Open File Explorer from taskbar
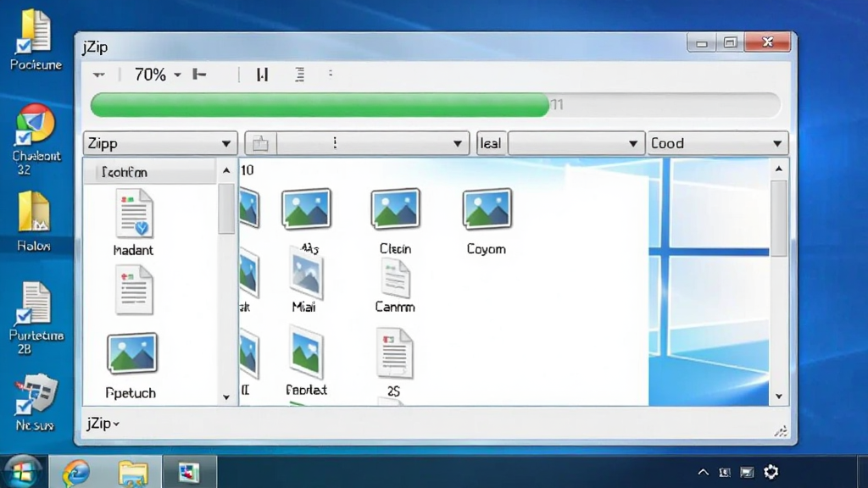Viewport: 868px width, 488px height. [x=133, y=473]
